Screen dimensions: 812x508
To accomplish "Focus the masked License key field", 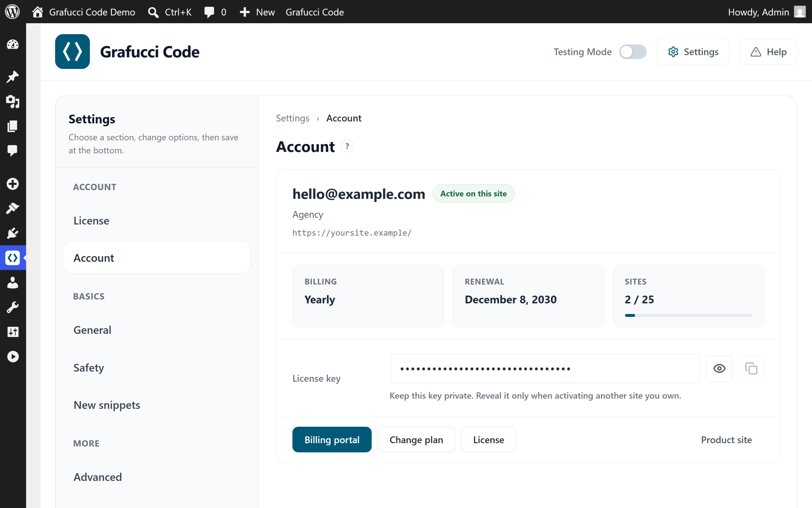I will pyautogui.click(x=545, y=369).
